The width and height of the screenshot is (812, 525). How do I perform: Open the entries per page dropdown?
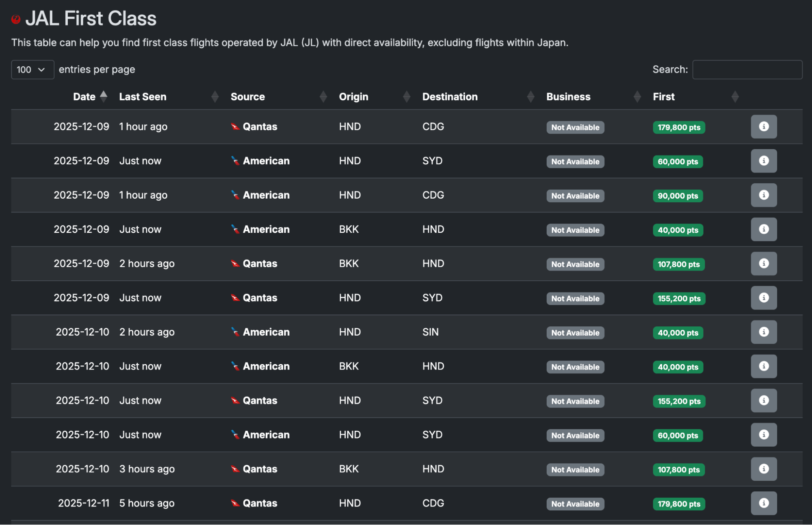tap(32, 69)
